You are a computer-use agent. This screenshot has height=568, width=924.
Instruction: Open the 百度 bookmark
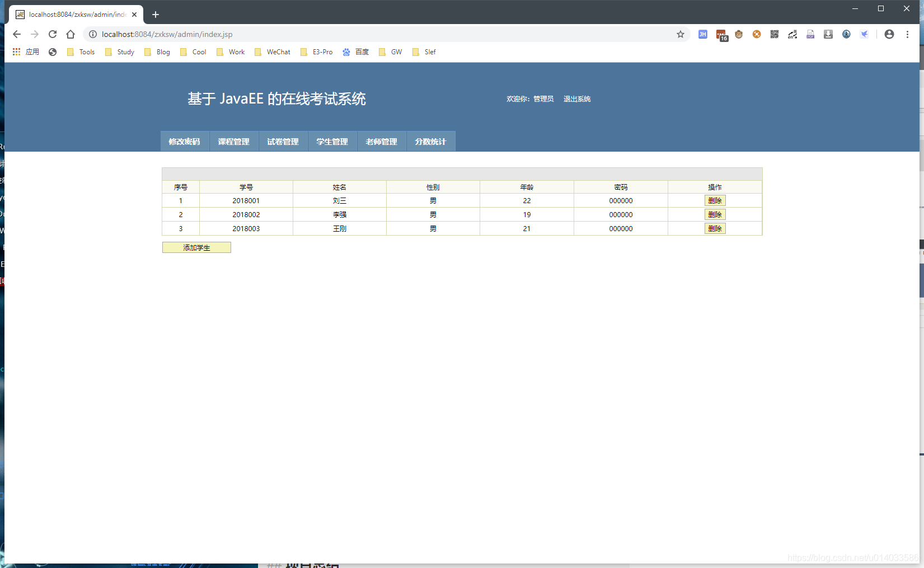356,52
